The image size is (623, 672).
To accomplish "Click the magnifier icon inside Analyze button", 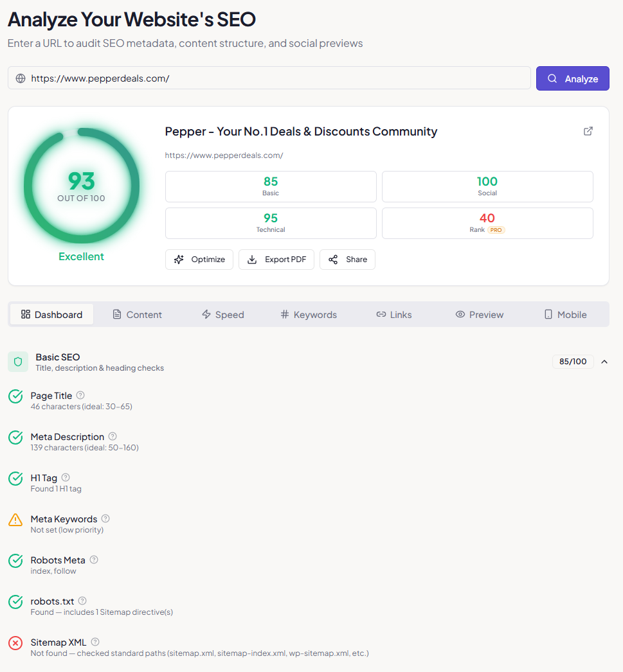I will (x=552, y=78).
